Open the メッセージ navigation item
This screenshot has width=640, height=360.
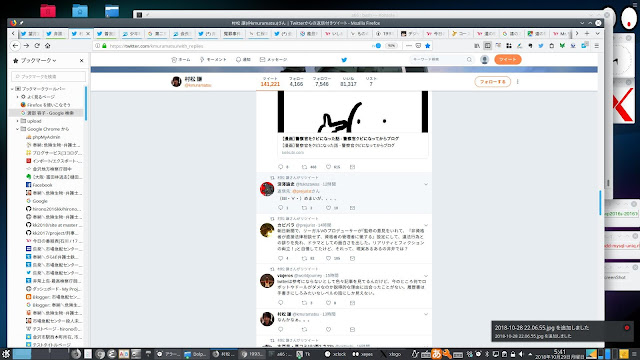(273, 60)
